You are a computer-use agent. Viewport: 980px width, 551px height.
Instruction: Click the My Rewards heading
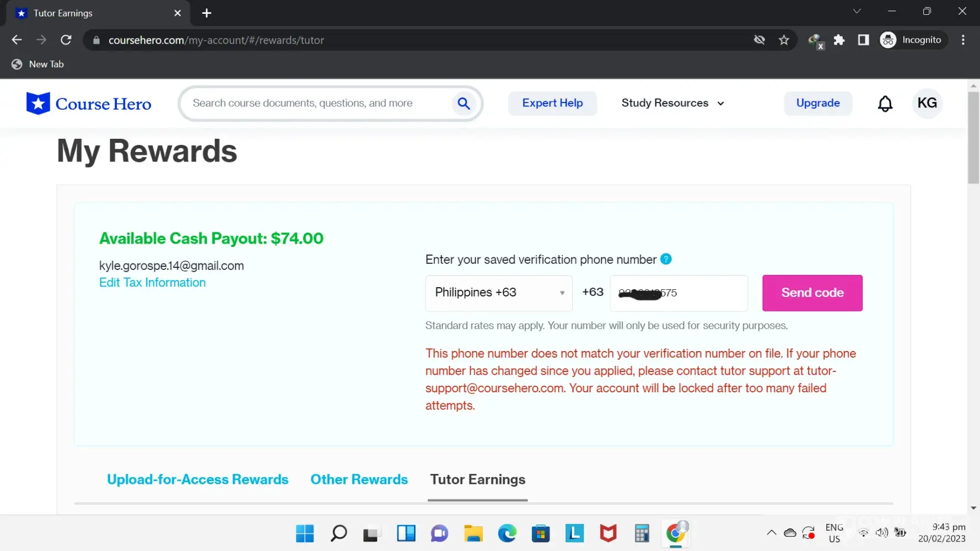(147, 151)
